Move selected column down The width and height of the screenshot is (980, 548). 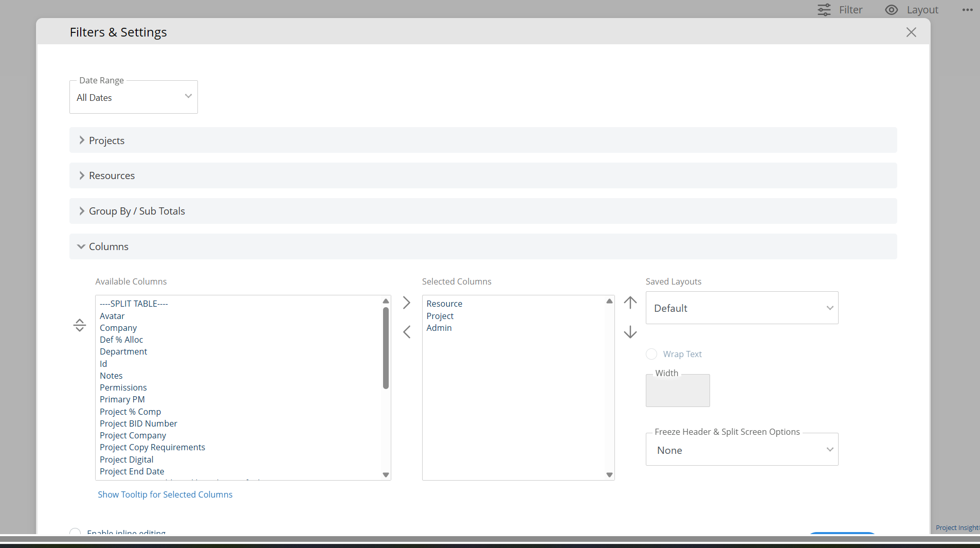(630, 332)
